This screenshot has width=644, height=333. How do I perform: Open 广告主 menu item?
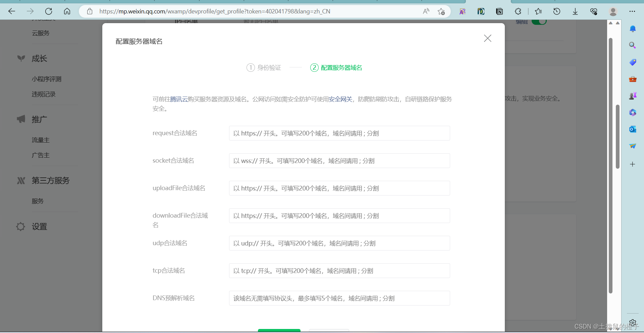(41, 155)
